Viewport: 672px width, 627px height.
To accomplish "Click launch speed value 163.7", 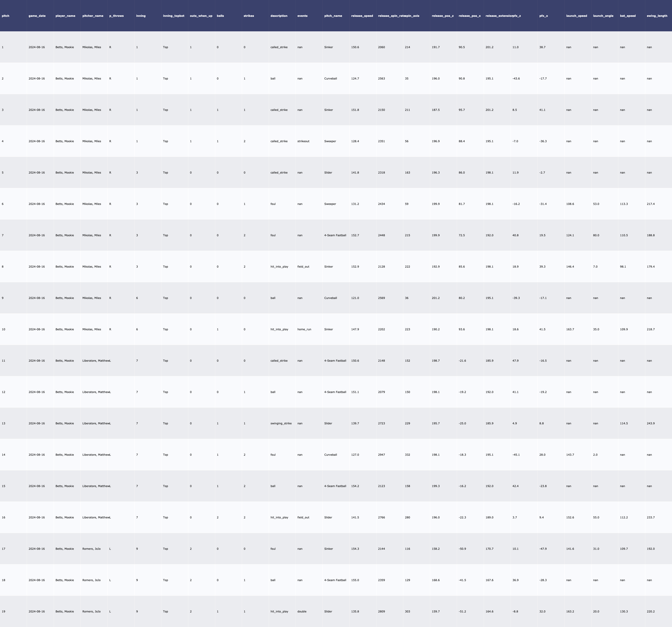I will click(x=570, y=329).
